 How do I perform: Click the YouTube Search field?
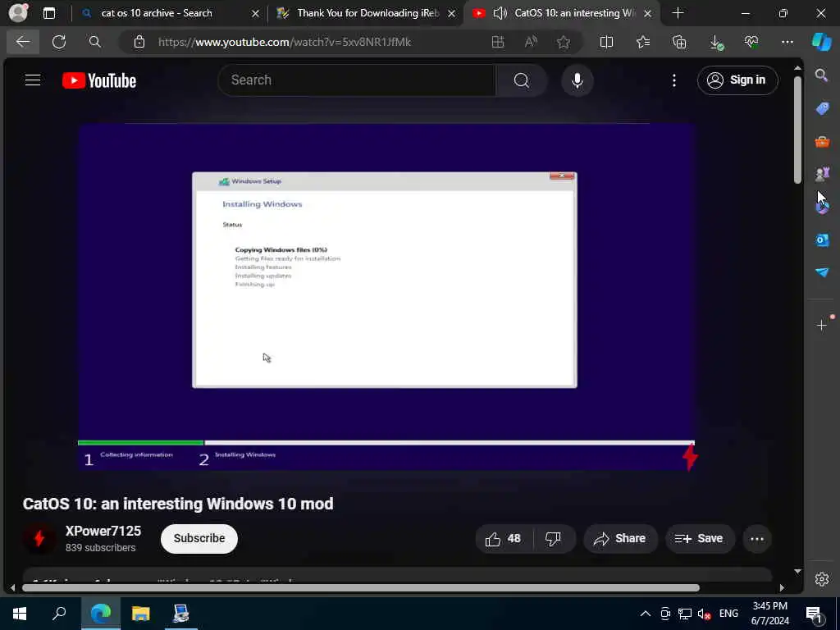pos(356,80)
